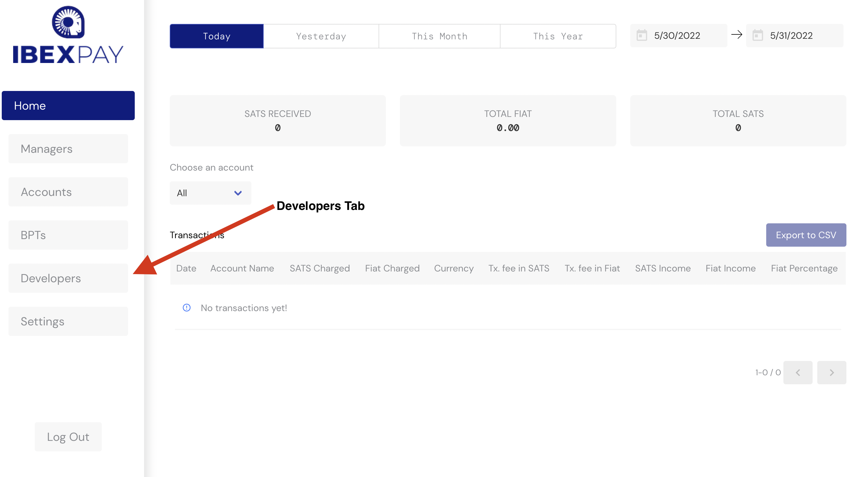Select the Today range tab

pyautogui.click(x=217, y=36)
